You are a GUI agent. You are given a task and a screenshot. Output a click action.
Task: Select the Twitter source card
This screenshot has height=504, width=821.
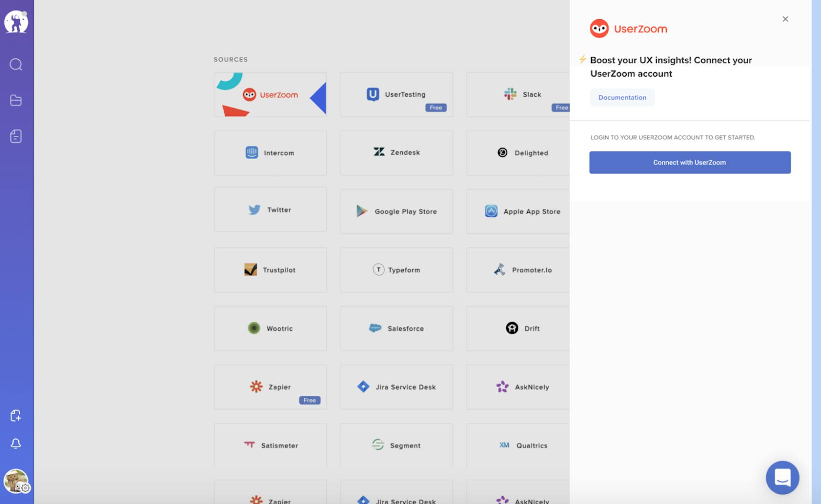click(x=270, y=210)
